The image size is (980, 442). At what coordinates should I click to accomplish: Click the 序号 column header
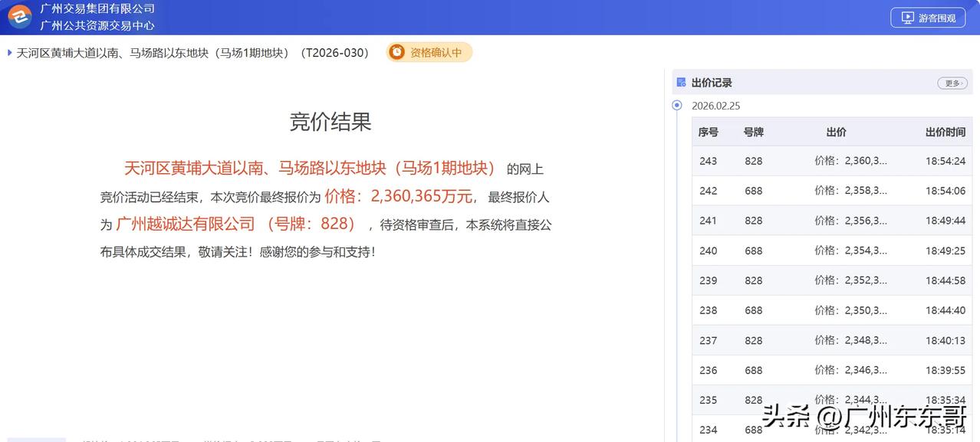pos(708,132)
